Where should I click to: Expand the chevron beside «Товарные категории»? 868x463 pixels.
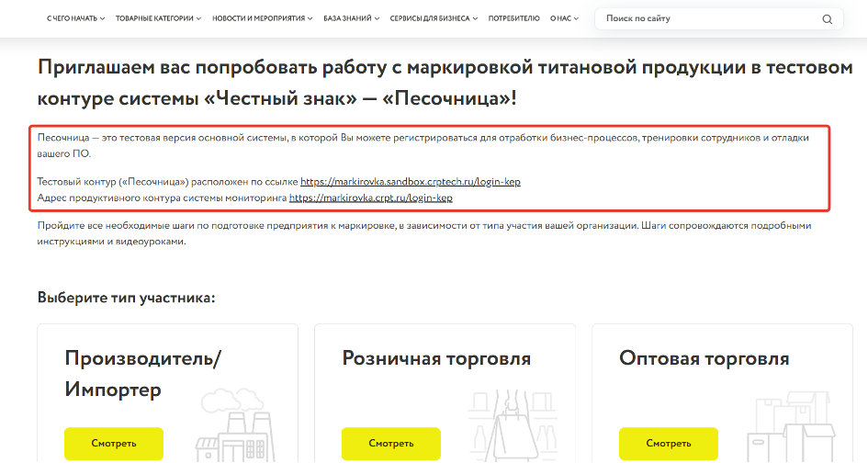(x=199, y=18)
